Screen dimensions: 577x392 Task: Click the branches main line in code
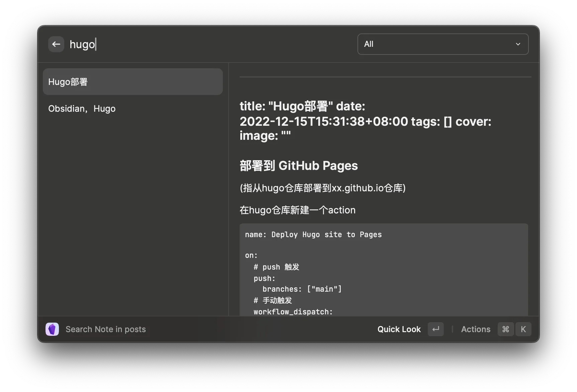302,289
